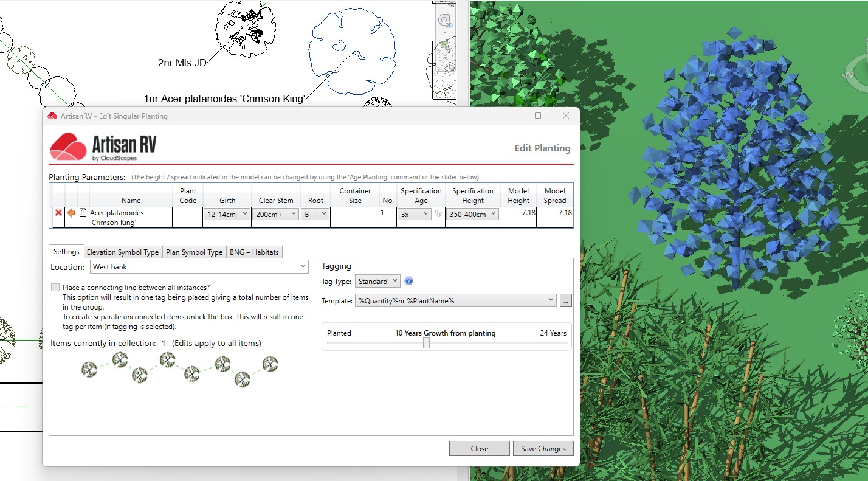
Task: Enable the connecting line between instances checkbox
Action: tap(55, 288)
